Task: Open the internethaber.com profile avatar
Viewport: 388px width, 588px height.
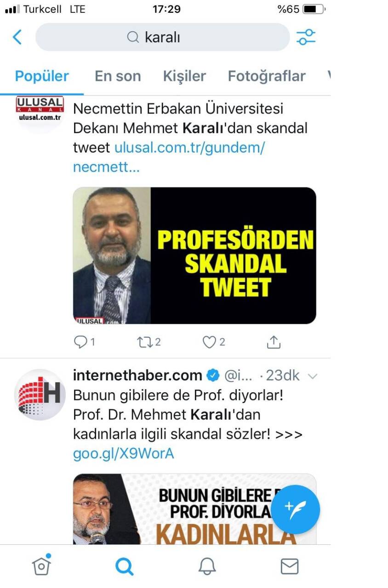Action: [x=40, y=395]
